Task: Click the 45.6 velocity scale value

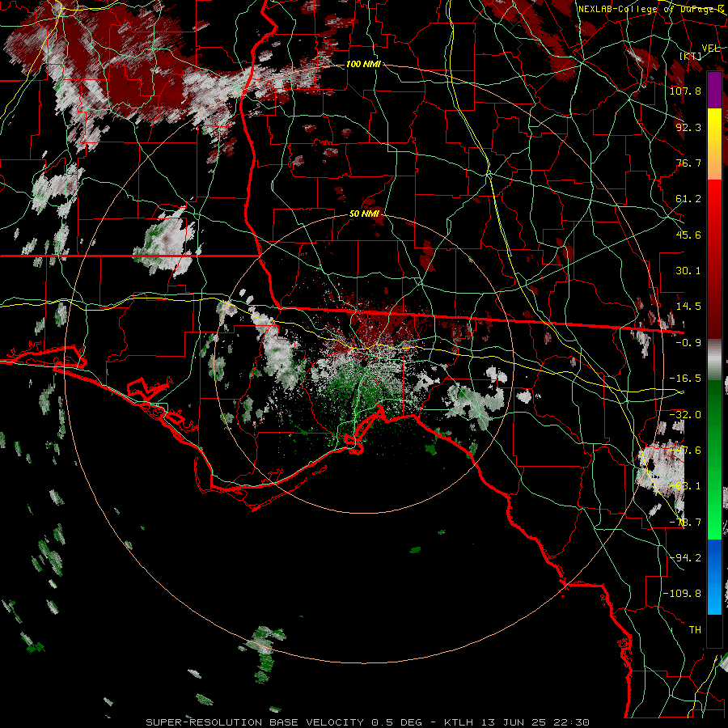Action: tap(688, 235)
